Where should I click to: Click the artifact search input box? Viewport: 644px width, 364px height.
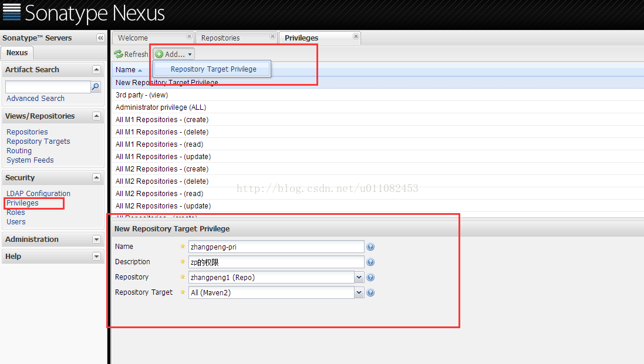pos(48,87)
